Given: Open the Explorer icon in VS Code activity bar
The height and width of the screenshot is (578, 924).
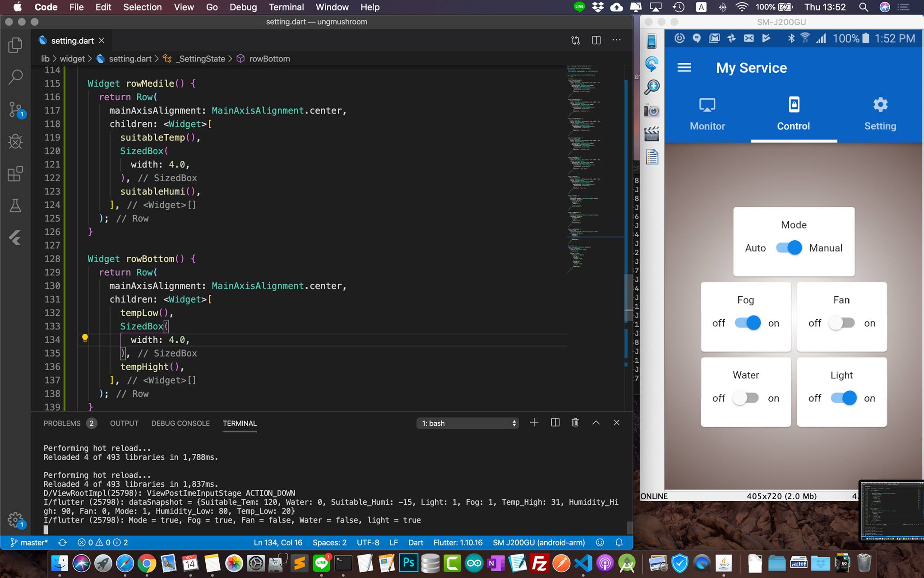Looking at the screenshot, I should [x=15, y=45].
